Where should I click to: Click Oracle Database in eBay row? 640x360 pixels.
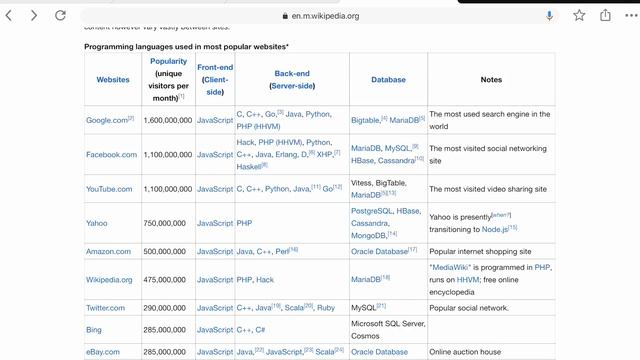coord(380,352)
